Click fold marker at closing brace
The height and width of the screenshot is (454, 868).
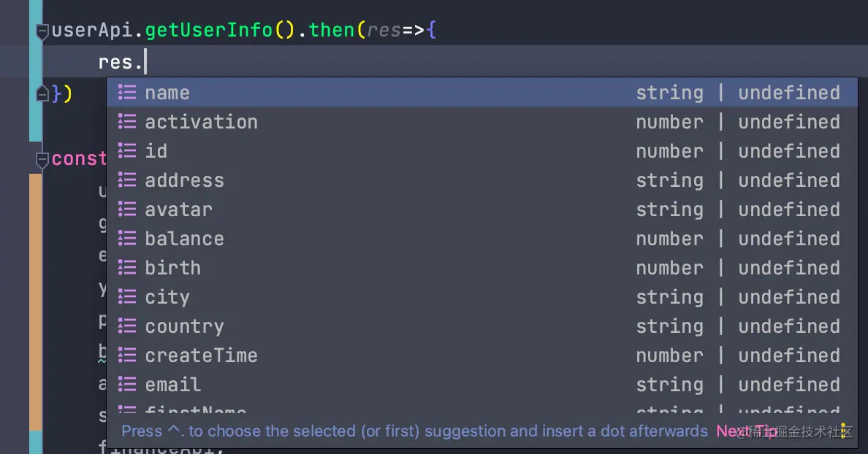click(42, 93)
